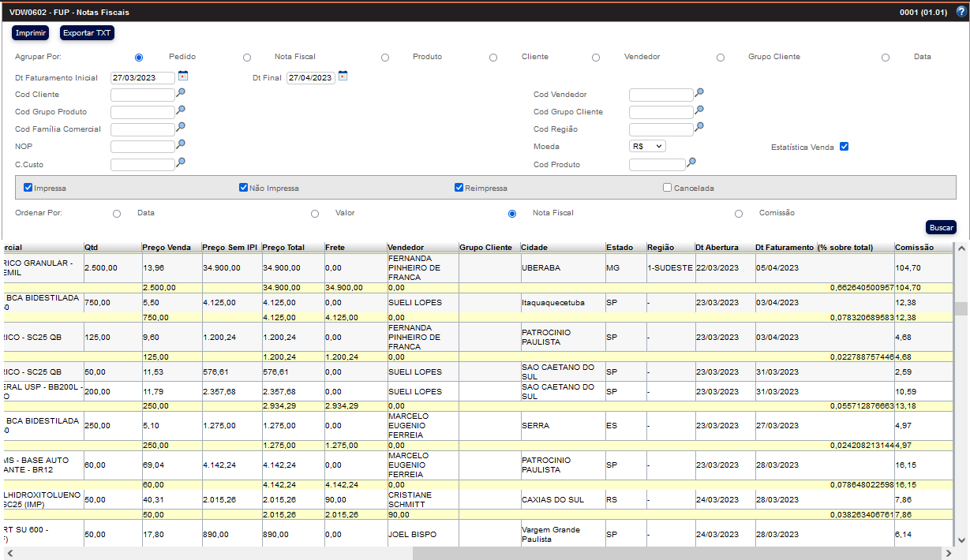Select order by Comissão radio button

click(x=739, y=214)
